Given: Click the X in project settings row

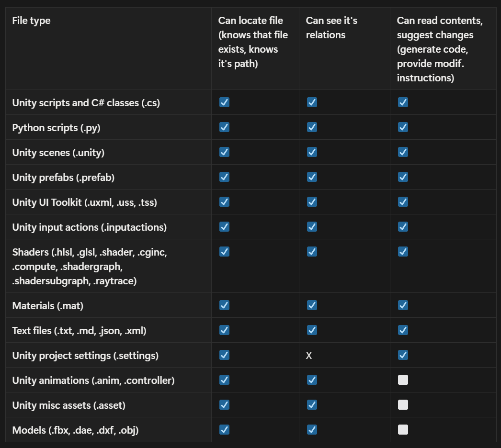Looking at the screenshot, I should click(309, 356).
